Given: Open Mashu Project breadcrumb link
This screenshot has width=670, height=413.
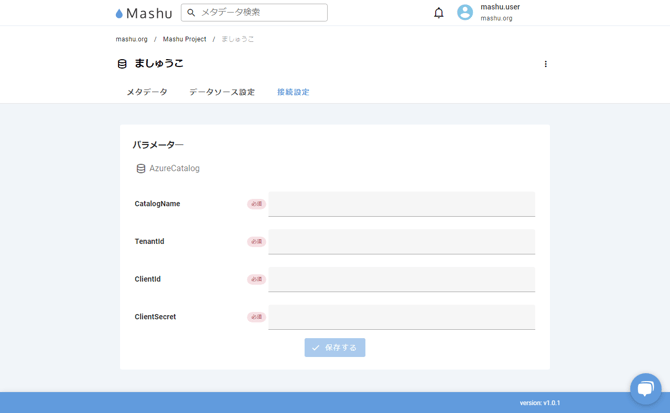Looking at the screenshot, I should click(x=184, y=39).
